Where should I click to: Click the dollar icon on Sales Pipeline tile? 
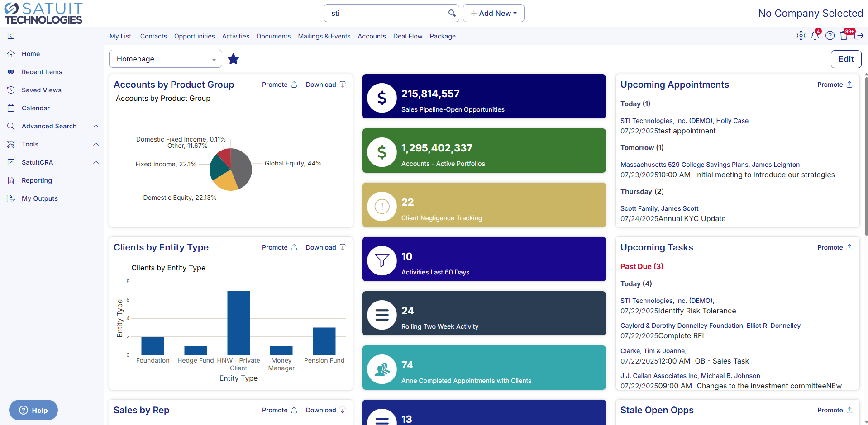pyautogui.click(x=382, y=98)
